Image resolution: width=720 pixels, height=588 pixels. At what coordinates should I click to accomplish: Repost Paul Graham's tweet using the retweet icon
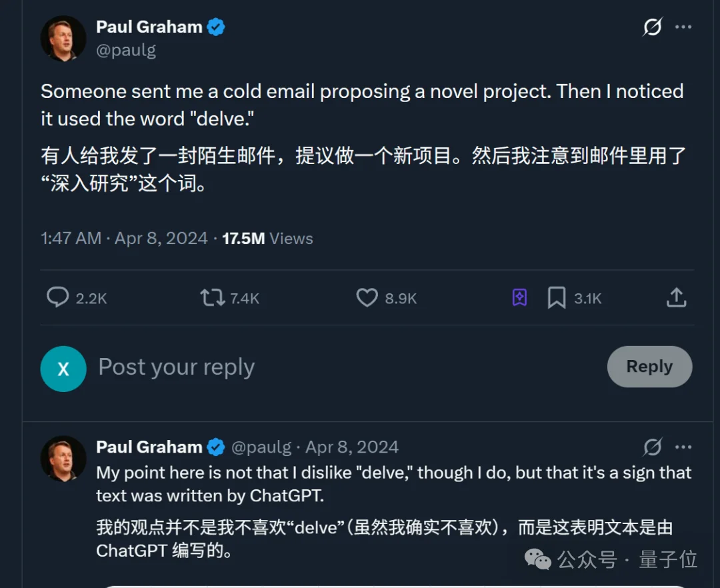(212, 298)
